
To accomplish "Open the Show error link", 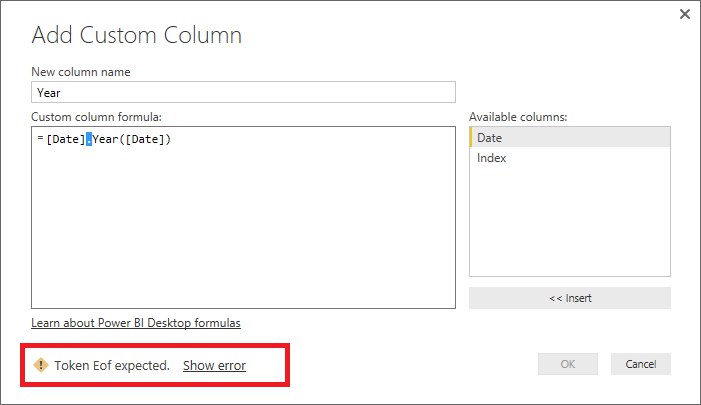I will [214, 365].
